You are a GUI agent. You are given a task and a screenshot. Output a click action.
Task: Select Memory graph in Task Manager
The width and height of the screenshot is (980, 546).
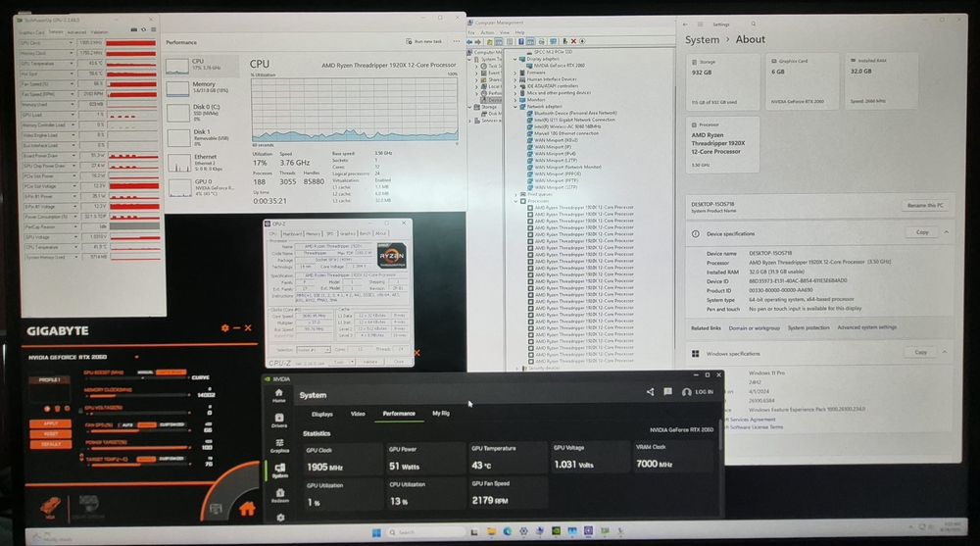[202, 87]
